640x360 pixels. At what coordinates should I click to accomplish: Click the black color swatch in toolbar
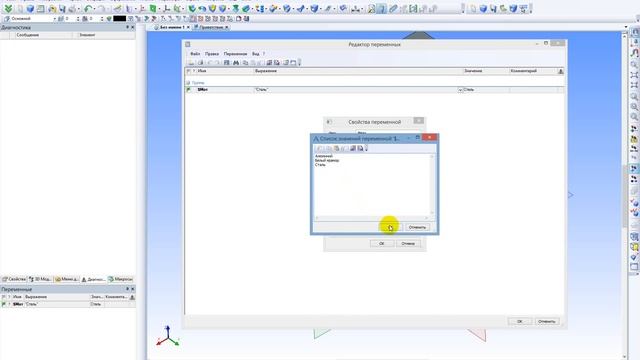(120, 19)
